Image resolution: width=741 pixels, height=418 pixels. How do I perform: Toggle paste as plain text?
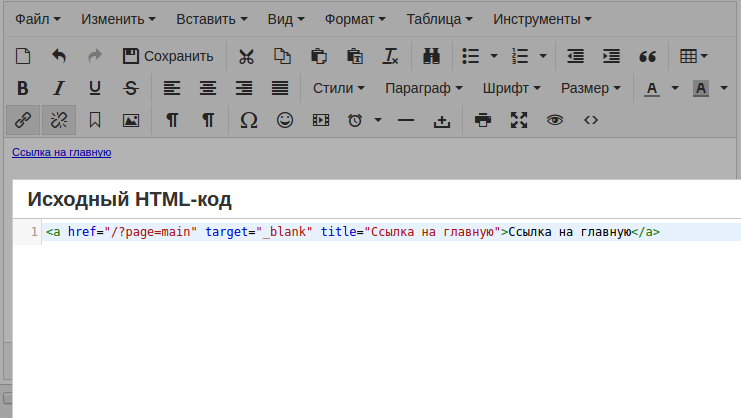354,56
